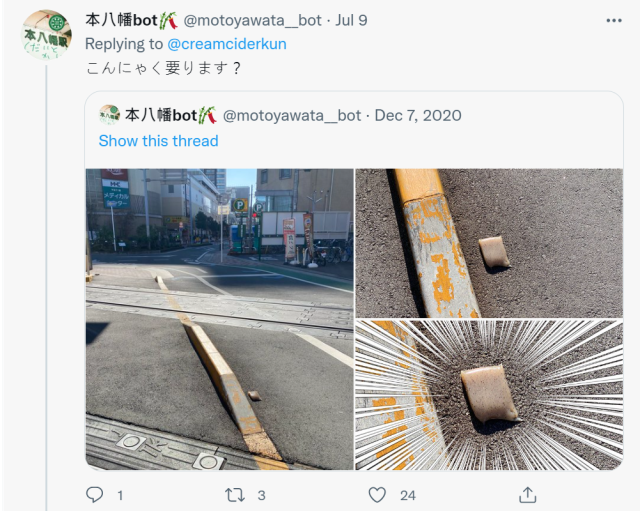
Task: Open the share upload icon
Action: point(527,495)
